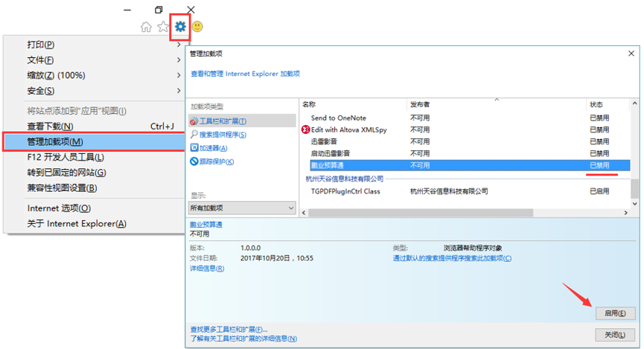The width and height of the screenshot is (644, 349).
Task: Open the 查找更多工具栏和扩展 link
Action: tap(229, 329)
